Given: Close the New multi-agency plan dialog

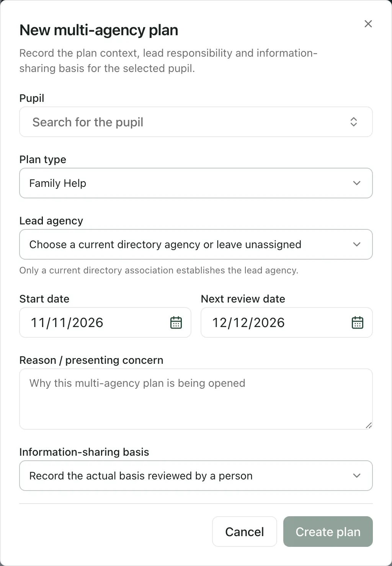Looking at the screenshot, I should [x=368, y=24].
